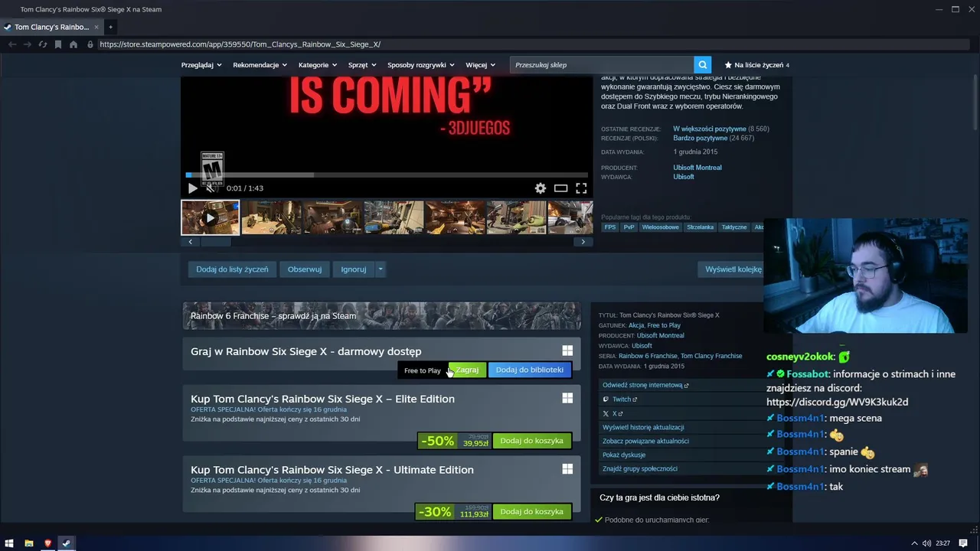Focus the Przeszukaj sklep search field
Viewport: 980px width, 551px height.
point(602,65)
